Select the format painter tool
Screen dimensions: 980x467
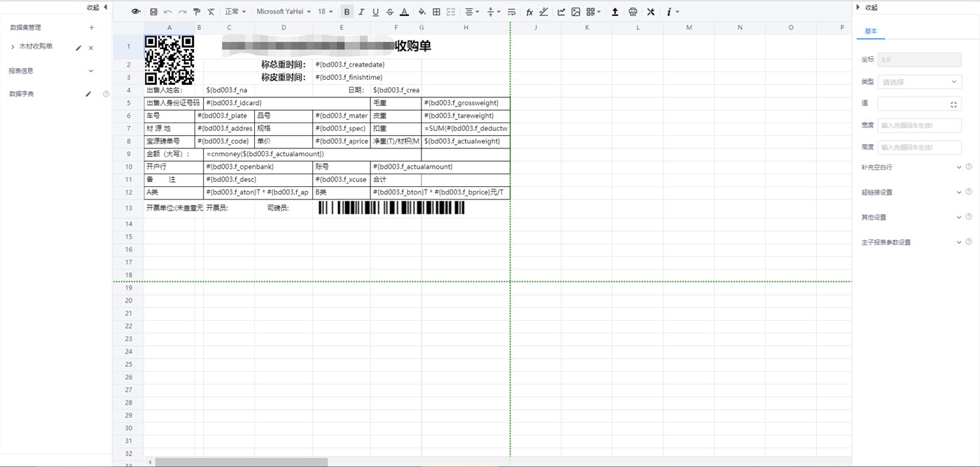tap(197, 12)
